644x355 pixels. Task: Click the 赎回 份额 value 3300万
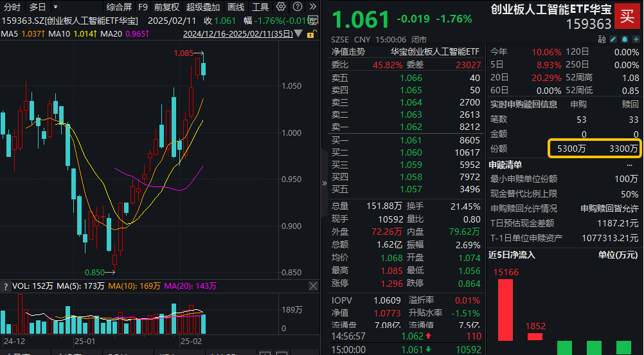pos(624,149)
